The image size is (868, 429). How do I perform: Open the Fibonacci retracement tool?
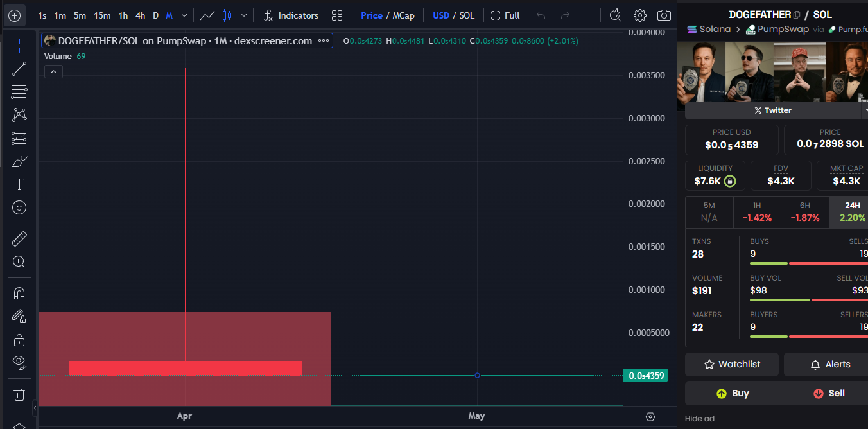19,92
